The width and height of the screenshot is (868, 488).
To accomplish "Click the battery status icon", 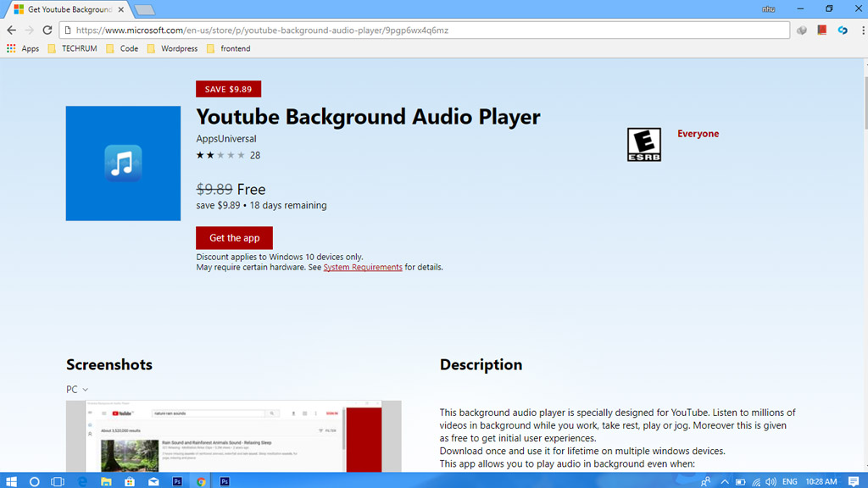I will pyautogui.click(x=740, y=482).
